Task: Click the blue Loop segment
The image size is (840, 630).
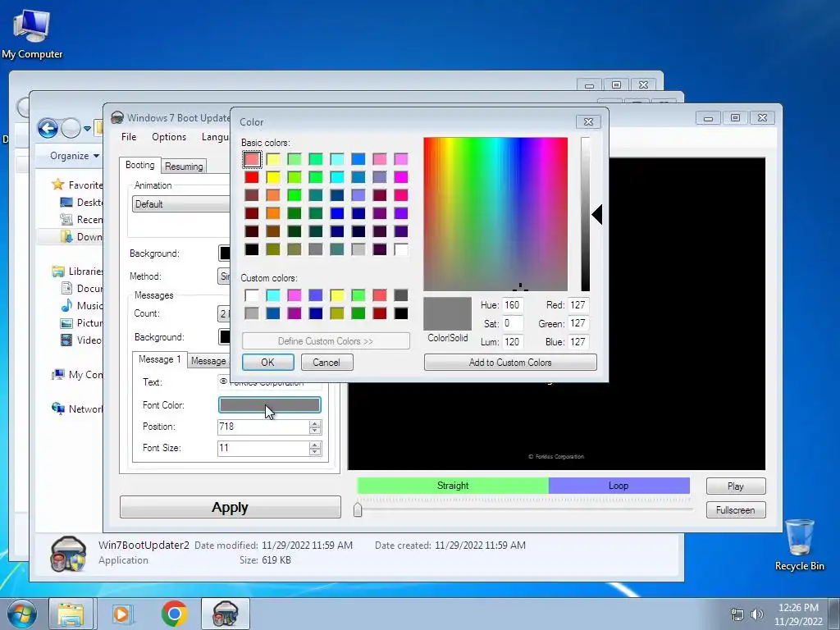Action: pos(619,486)
